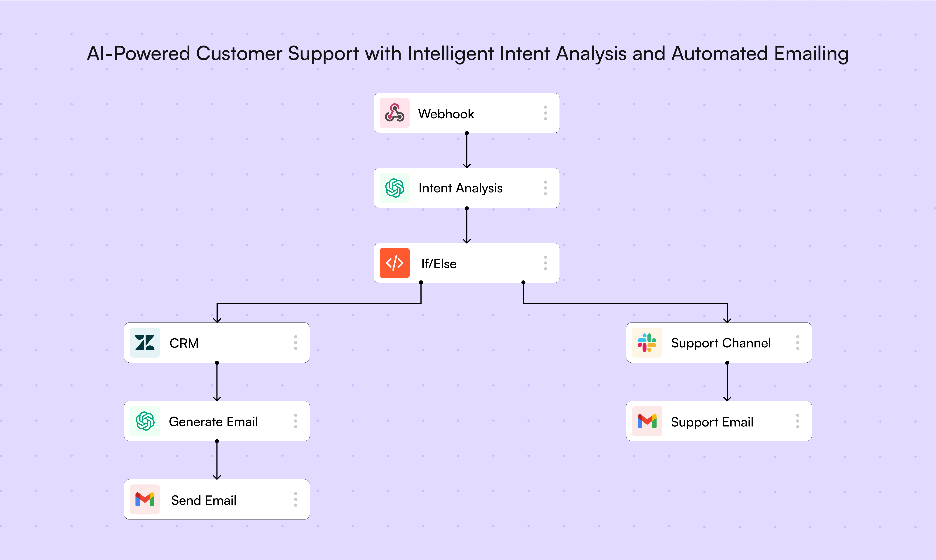The image size is (936, 560).
Task: Click the right output dot of If/Else
Action: coord(523,282)
